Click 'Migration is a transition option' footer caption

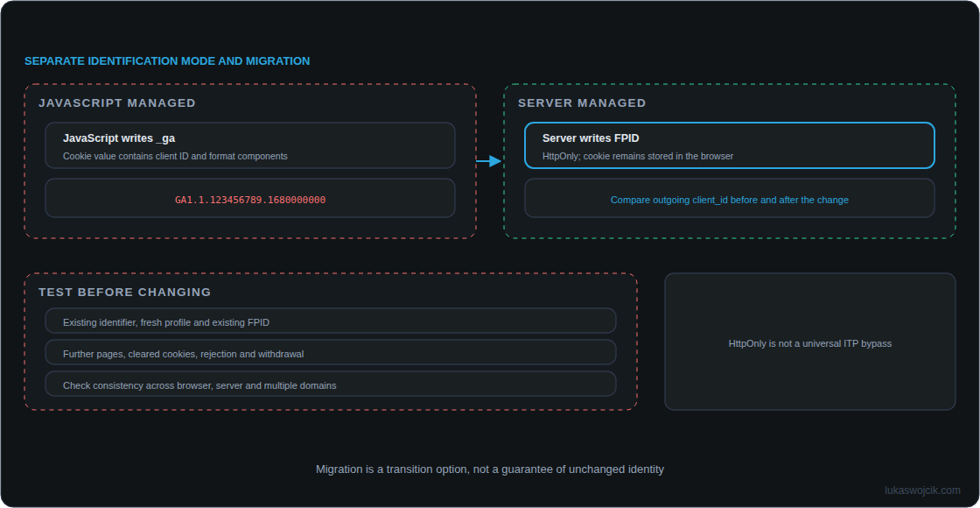[x=490, y=469]
